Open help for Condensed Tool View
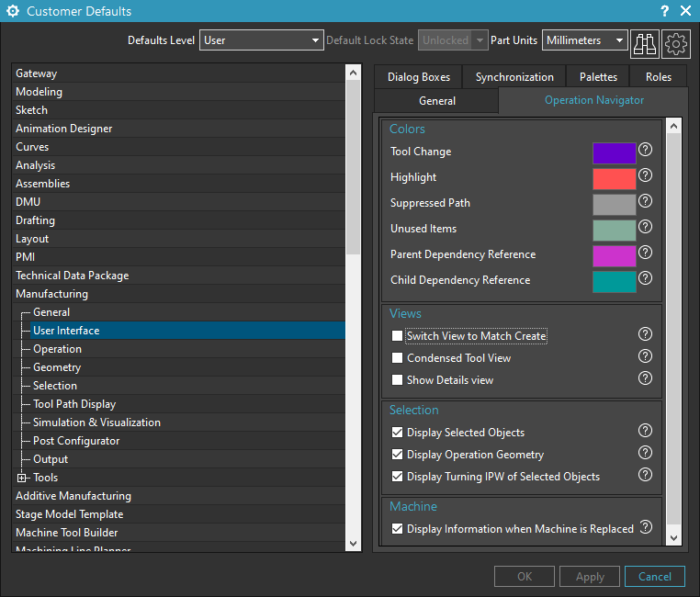 tap(645, 356)
